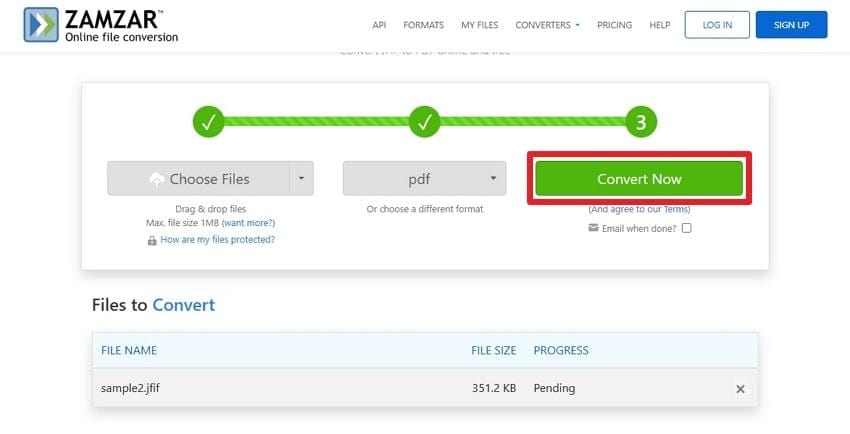Click the Convert Now button
The height and width of the screenshot is (434, 850).
(x=639, y=178)
